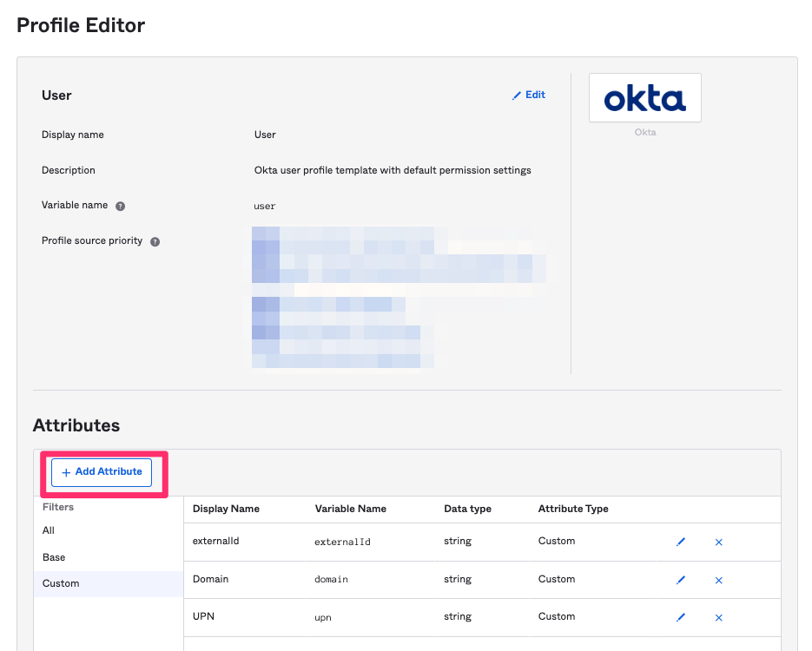The width and height of the screenshot is (812, 651).
Task: Select the Custom filter
Action: click(x=60, y=583)
